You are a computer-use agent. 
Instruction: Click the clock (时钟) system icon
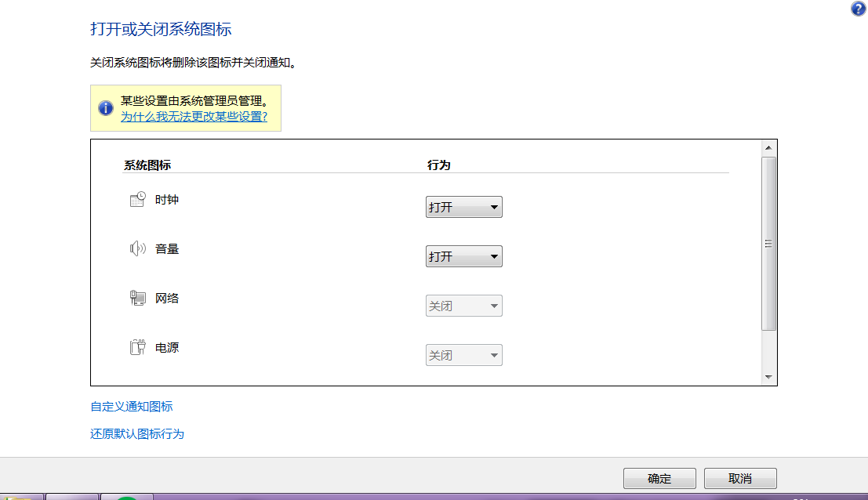tap(138, 200)
